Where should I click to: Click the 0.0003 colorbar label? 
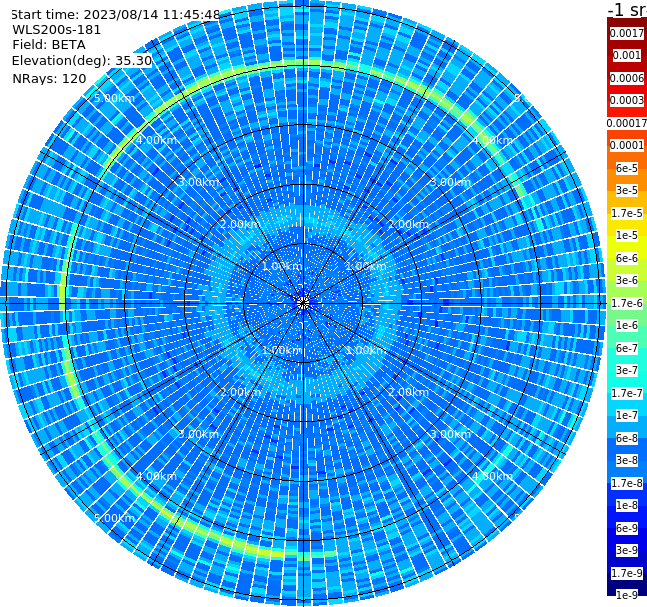[x=627, y=100]
